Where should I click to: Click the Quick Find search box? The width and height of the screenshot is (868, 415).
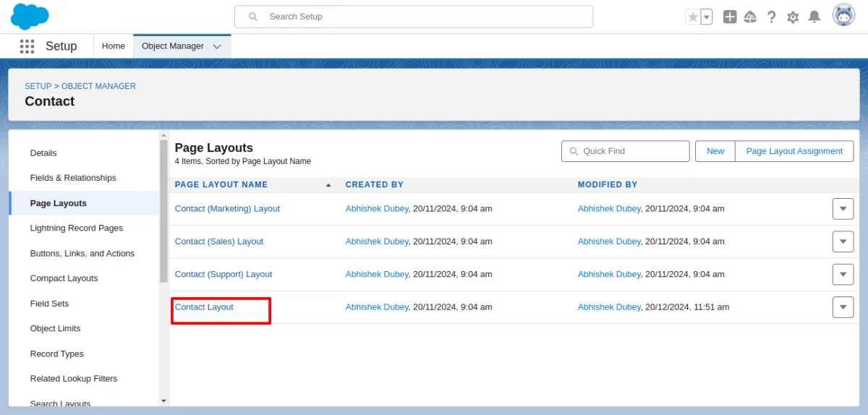626,151
